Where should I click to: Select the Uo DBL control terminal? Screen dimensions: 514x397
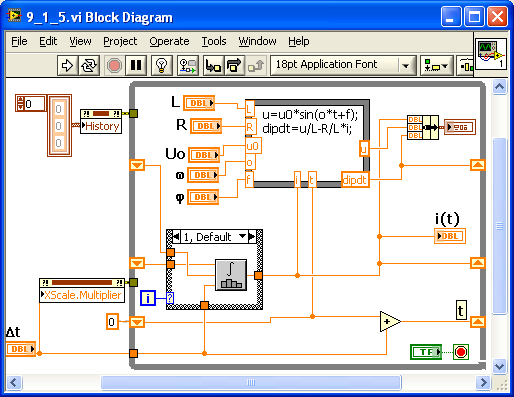pyautogui.click(x=204, y=155)
